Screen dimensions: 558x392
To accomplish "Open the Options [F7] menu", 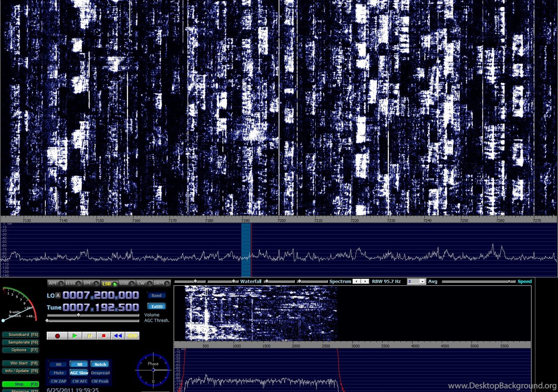I will 20,350.
